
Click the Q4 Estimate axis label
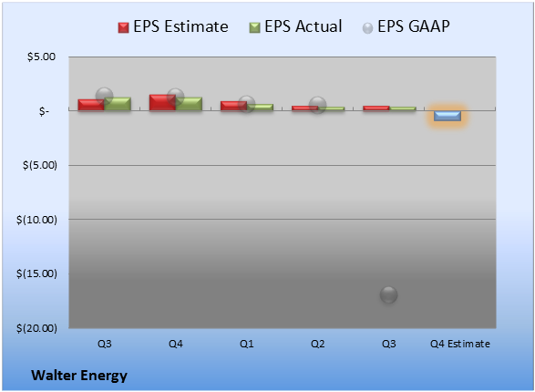460,344
